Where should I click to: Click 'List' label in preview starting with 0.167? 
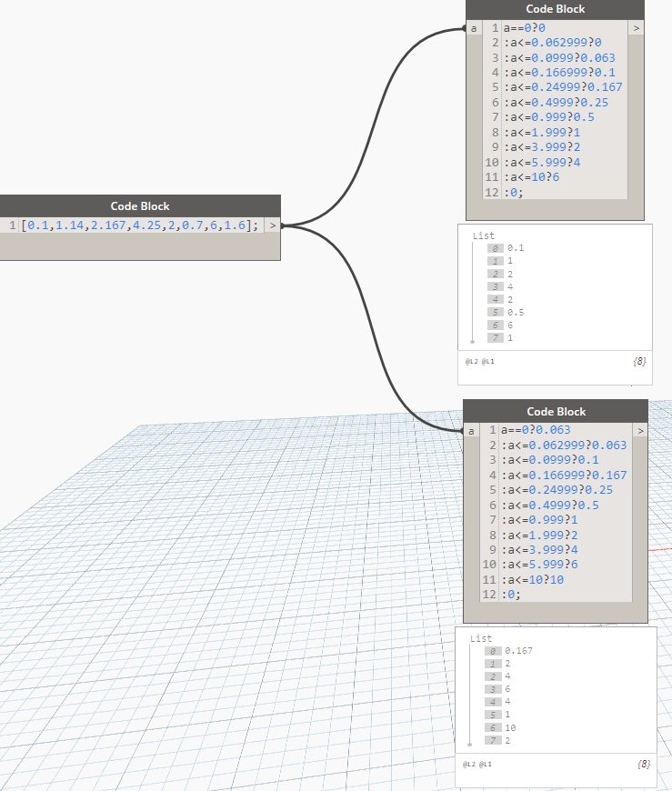(x=481, y=638)
